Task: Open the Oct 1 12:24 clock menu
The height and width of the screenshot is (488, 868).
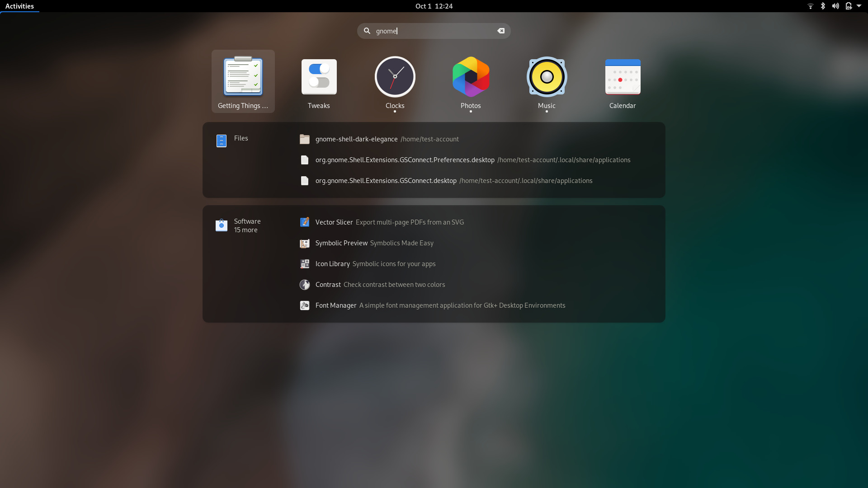Action: click(x=434, y=6)
